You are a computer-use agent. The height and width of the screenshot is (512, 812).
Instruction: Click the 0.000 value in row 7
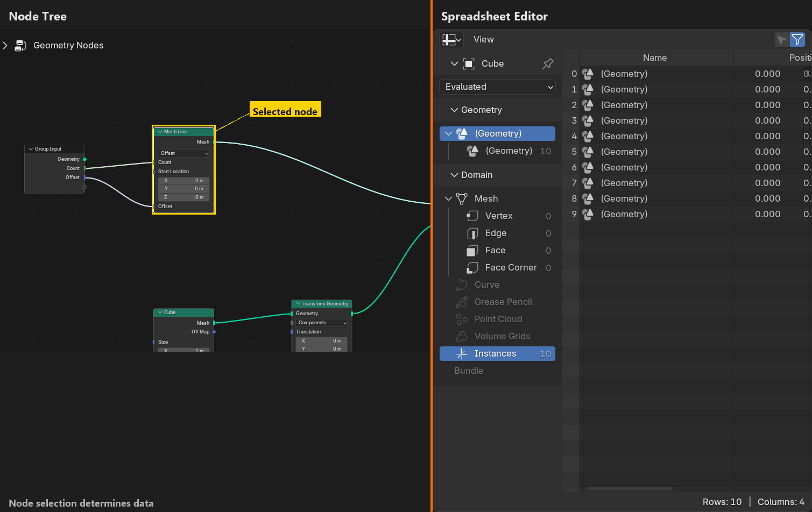coord(767,183)
